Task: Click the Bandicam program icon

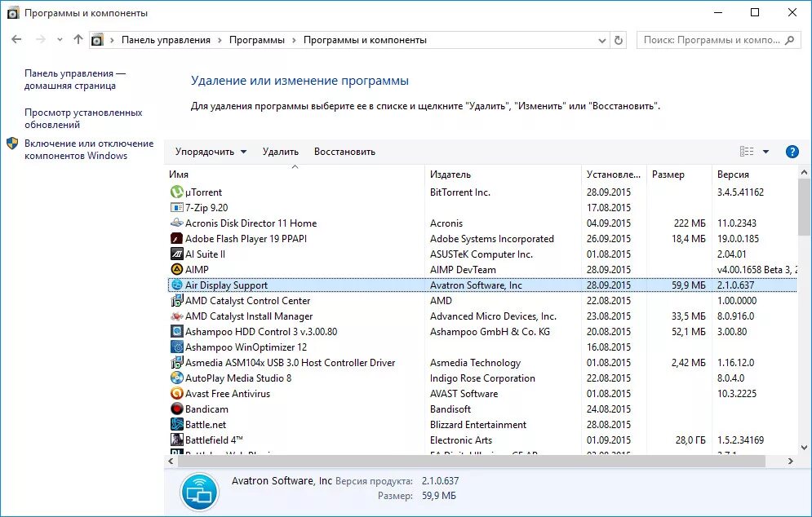Action: 176,409
